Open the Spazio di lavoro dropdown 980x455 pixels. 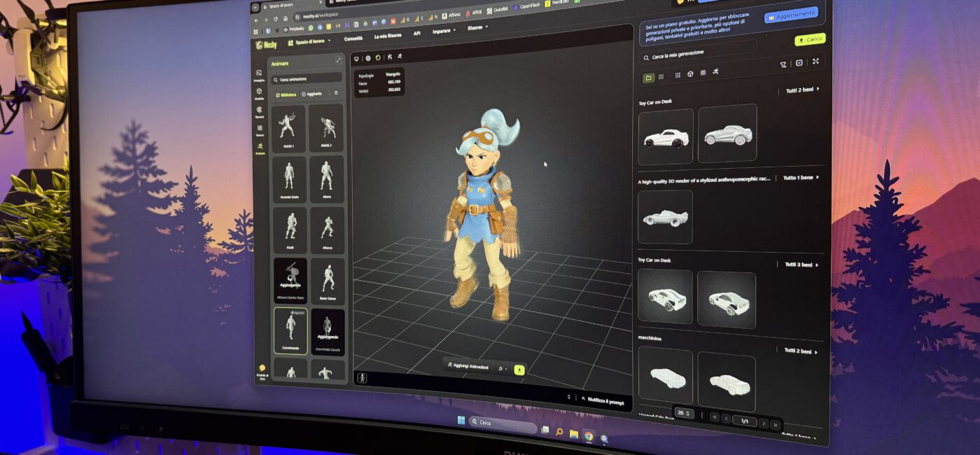(309, 42)
